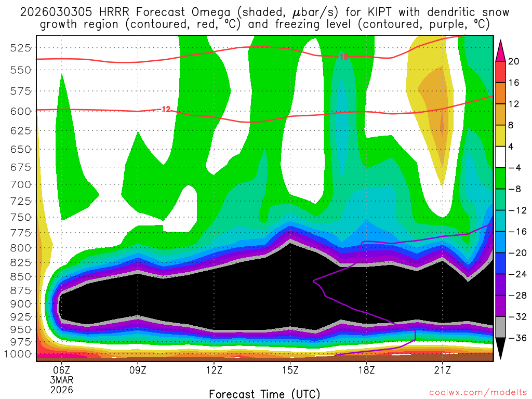Click the title line starting 'growth region'
The height and width of the screenshot is (399, 532).
(x=264, y=24)
